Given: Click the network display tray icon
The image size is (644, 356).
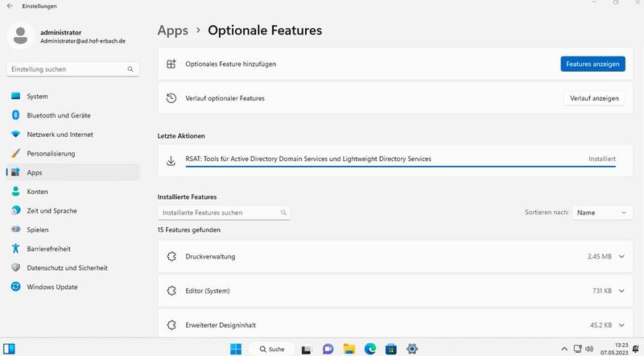Looking at the screenshot, I should point(577,349).
